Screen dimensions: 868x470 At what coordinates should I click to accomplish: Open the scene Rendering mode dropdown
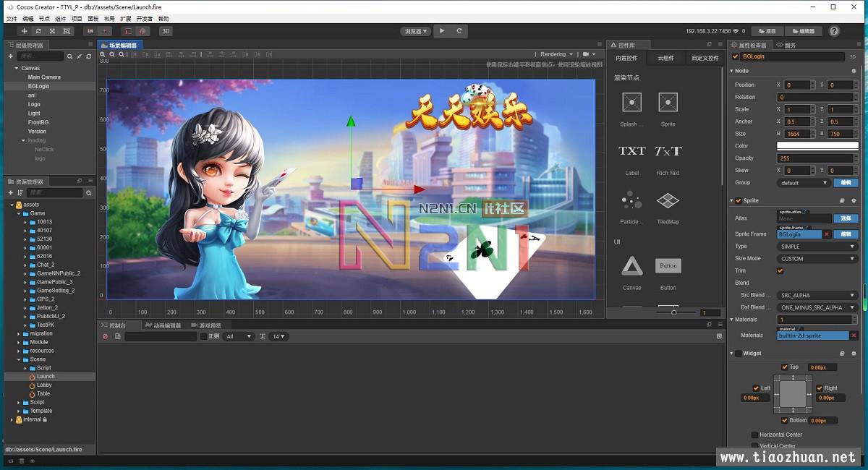[x=556, y=54]
